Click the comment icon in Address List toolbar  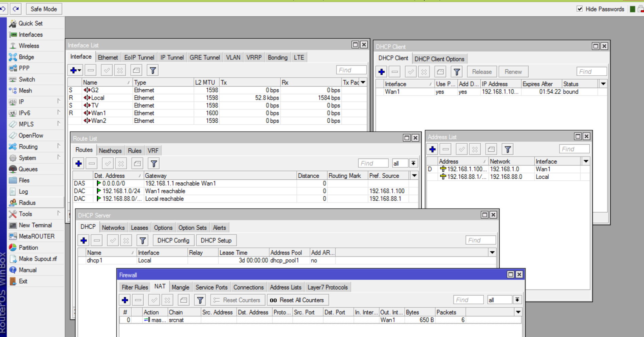click(x=491, y=149)
